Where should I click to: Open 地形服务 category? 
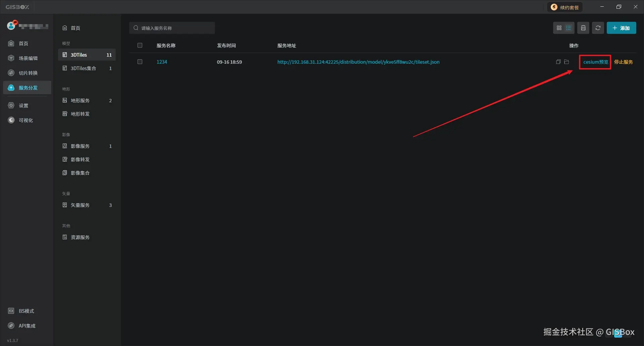[87, 101]
